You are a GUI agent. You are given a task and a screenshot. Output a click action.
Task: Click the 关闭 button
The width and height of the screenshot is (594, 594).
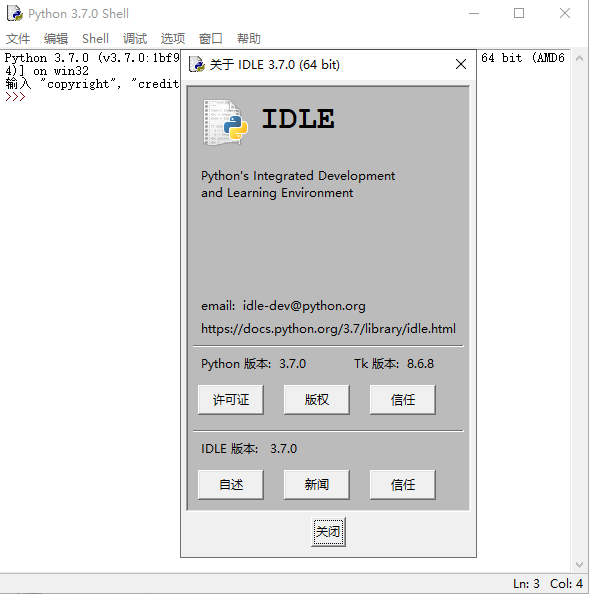328,531
